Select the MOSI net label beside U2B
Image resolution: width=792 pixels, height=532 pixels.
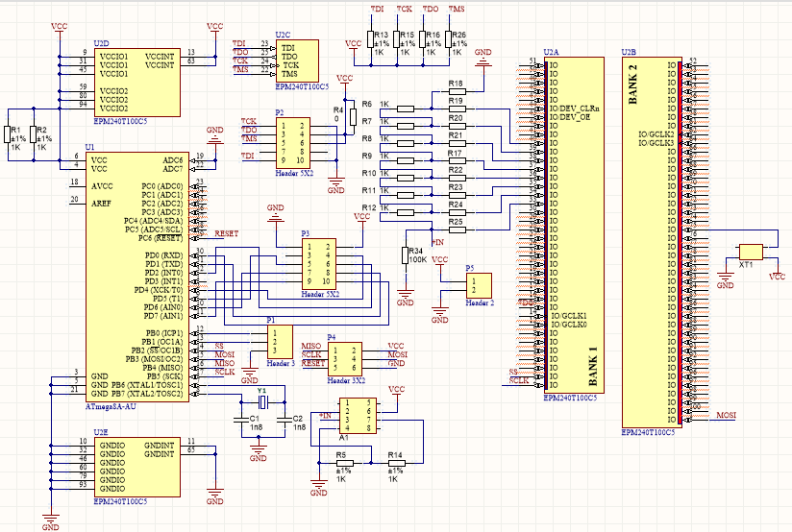727,415
